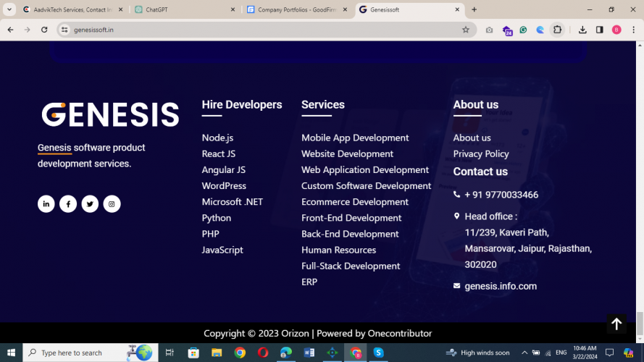The image size is (644, 362).
Task: Open Ecommerce Development link
Action: (355, 202)
